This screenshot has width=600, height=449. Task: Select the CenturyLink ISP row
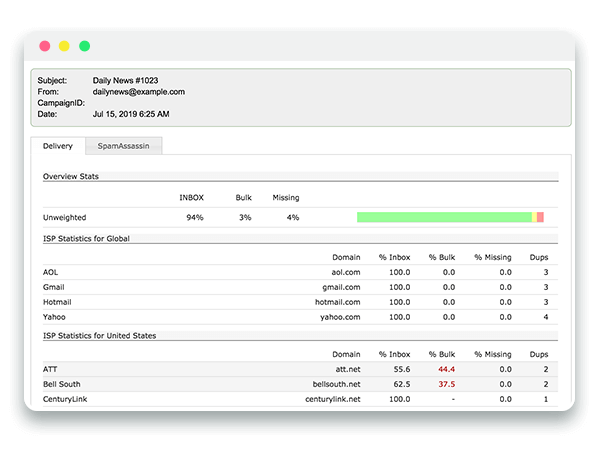[64, 399]
